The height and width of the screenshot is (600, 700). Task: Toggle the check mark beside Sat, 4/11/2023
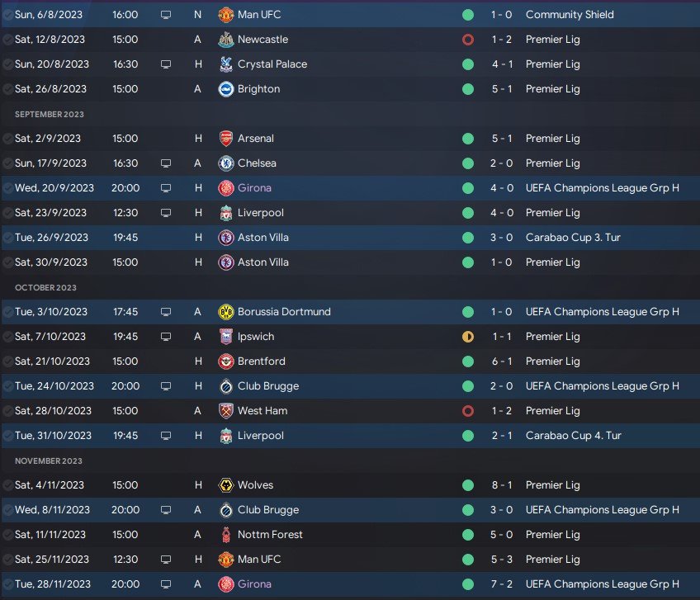pyautogui.click(x=7, y=484)
